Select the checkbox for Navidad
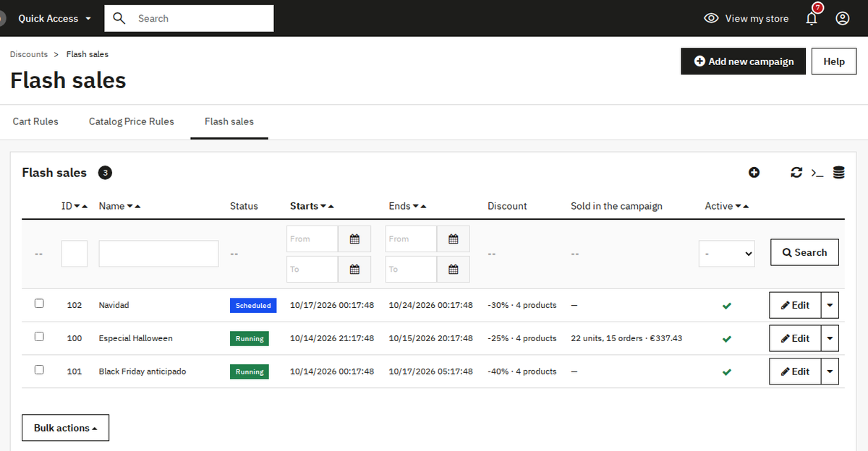Screen dimensions: 868x451 coord(39,304)
